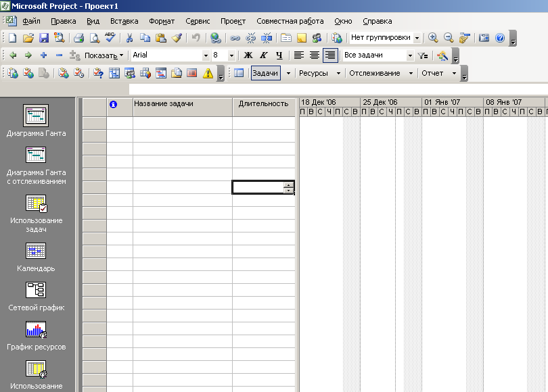Create a new project file
This screenshot has width=548, height=392.
(13, 38)
